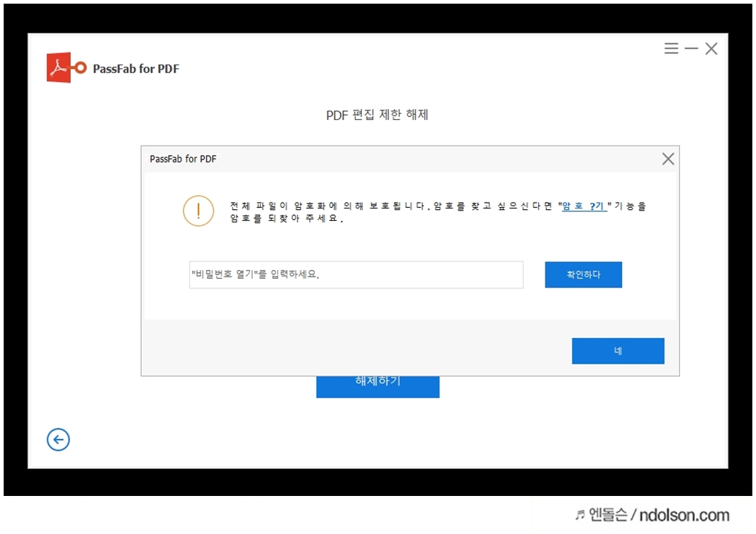Click the "PassFab for PDF" app title text

click(136, 69)
